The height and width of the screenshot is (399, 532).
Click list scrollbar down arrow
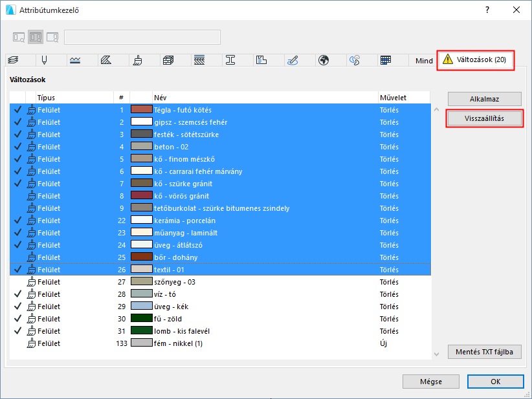point(437,354)
